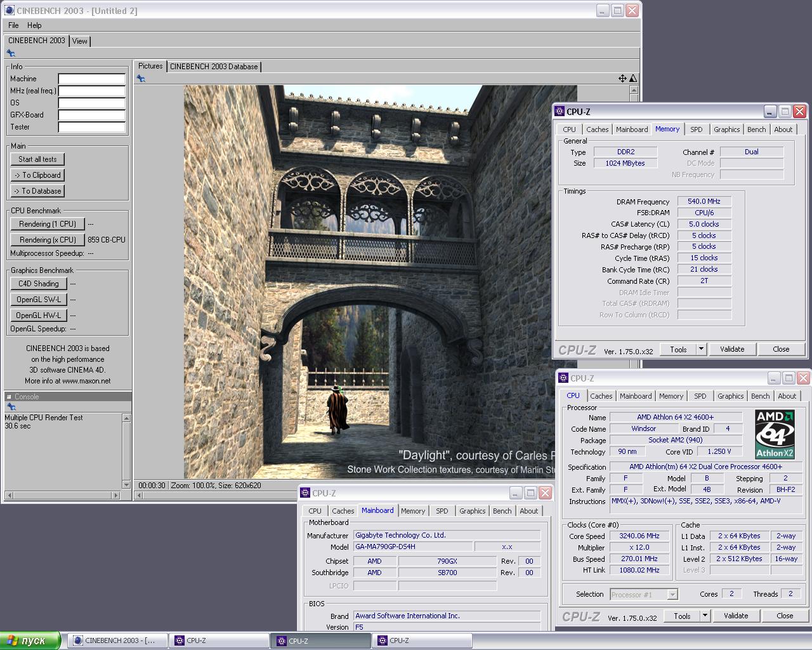The image size is (812, 650).
Task: Click the DRAM Frequency 540.0 MHz value
Action: 704,201
